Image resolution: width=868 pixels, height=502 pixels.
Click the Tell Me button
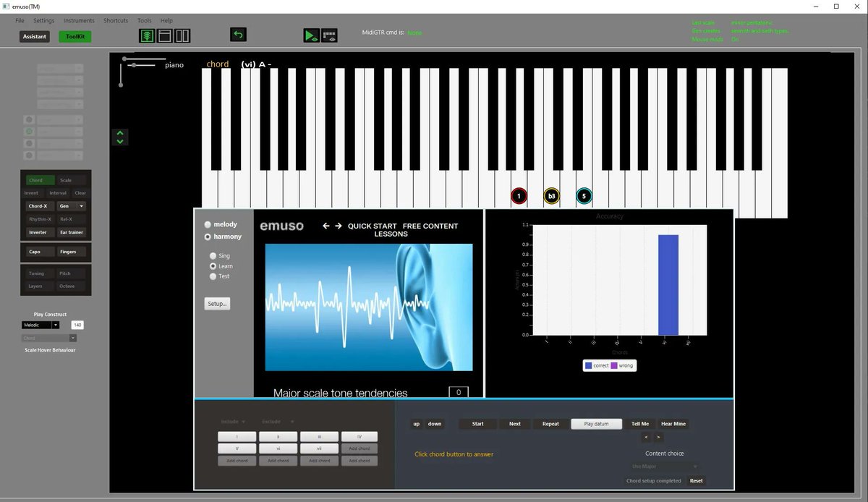tap(640, 424)
